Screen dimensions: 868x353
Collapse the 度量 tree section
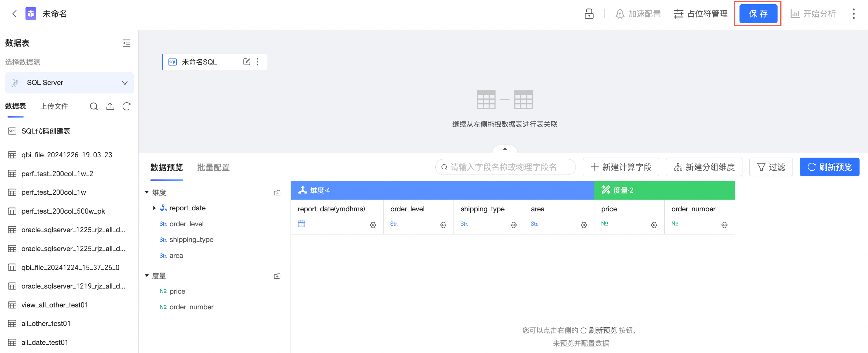pyautogui.click(x=147, y=276)
